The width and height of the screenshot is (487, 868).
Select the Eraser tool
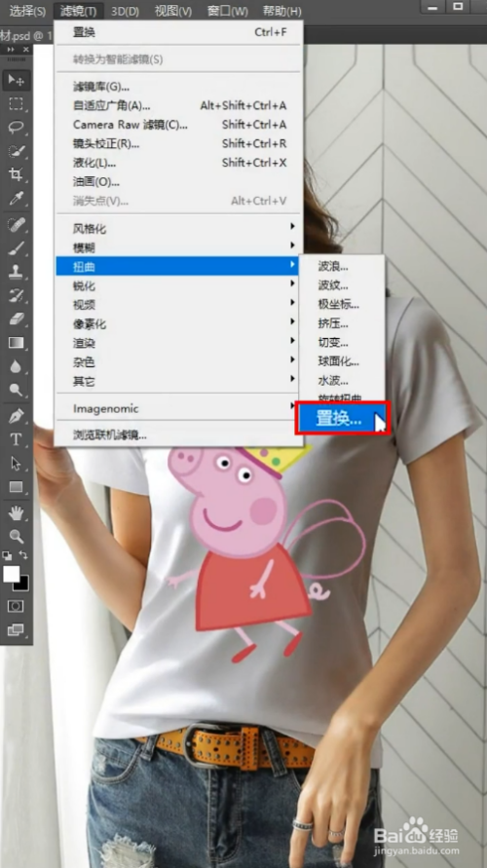click(16, 319)
